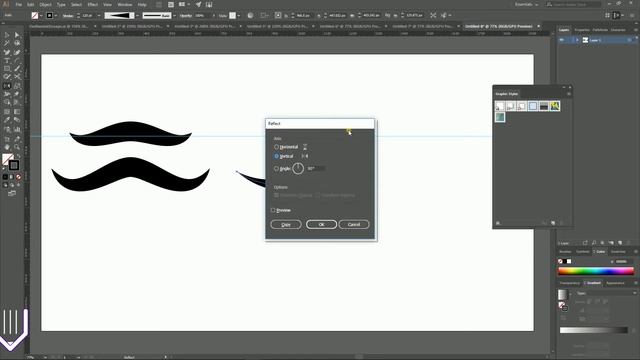Click the horizontal axis reflect icon
The width and height of the screenshot is (640, 360).
tap(305, 147)
